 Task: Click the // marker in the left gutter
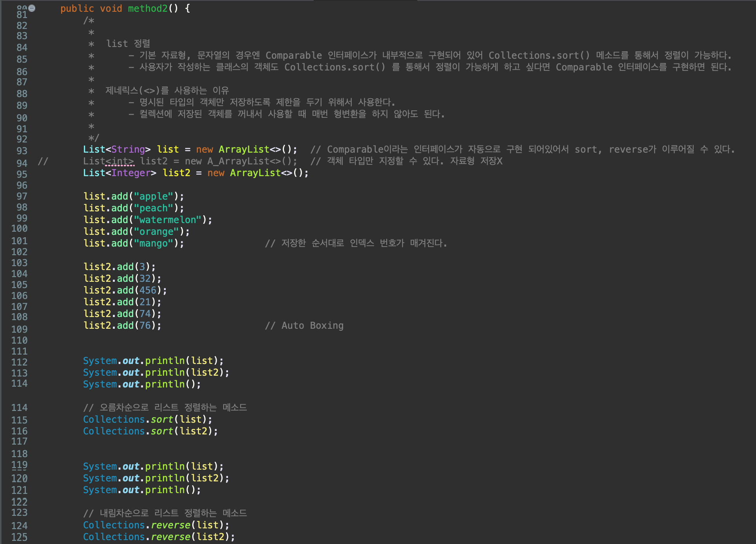[x=43, y=161]
